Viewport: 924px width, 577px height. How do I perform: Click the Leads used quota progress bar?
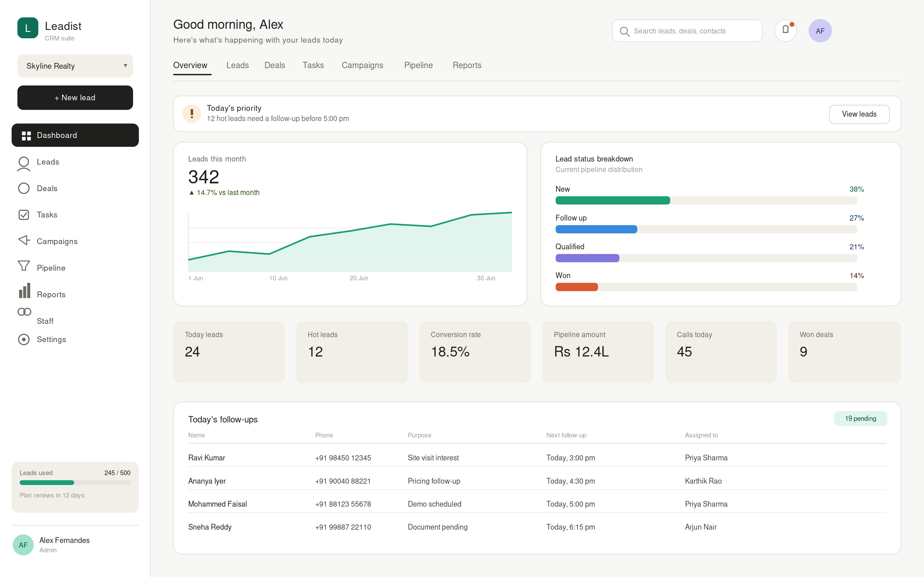[75, 483]
